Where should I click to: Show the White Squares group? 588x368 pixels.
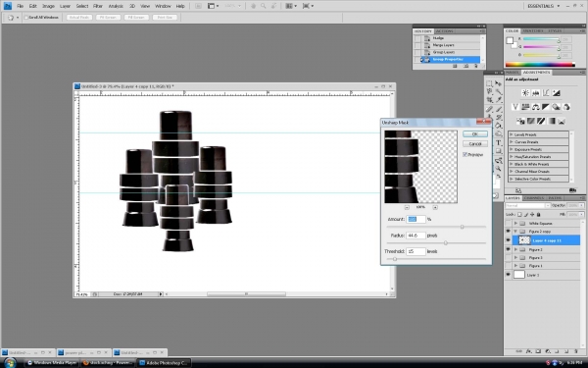pos(508,223)
